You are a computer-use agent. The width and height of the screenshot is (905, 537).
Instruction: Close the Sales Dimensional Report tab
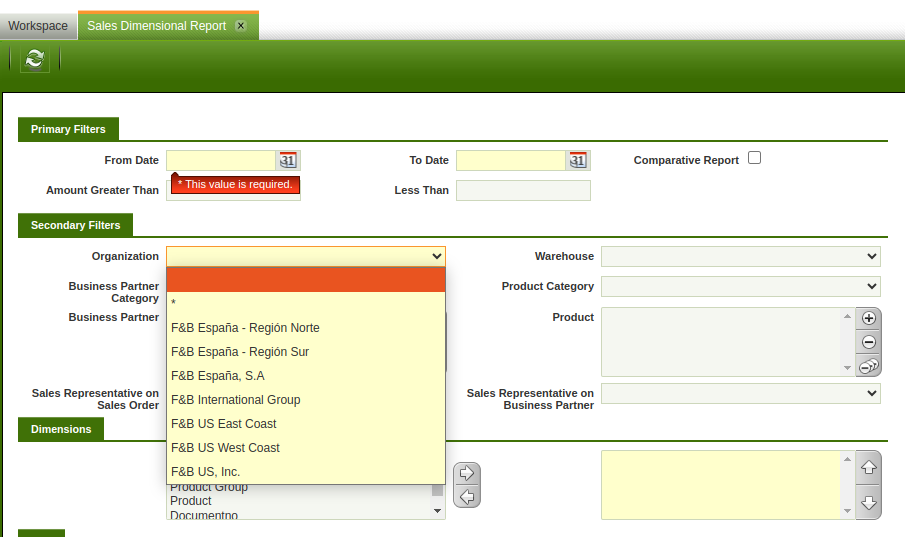pyautogui.click(x=241, y=26)
